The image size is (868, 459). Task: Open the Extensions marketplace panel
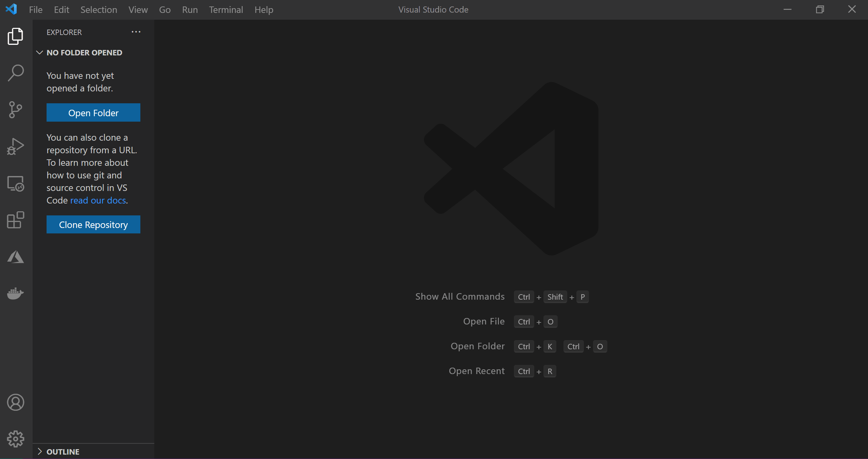click(x=15, y=220)
